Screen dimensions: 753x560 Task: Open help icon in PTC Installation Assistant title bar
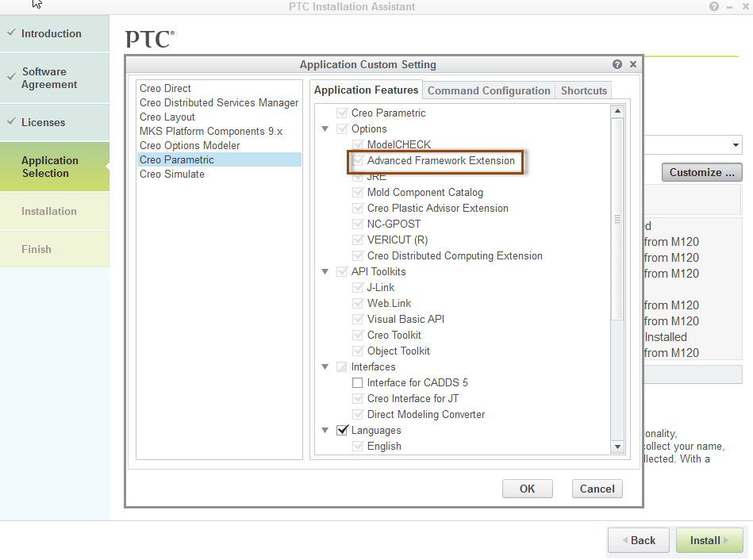(x=713, y=6)
